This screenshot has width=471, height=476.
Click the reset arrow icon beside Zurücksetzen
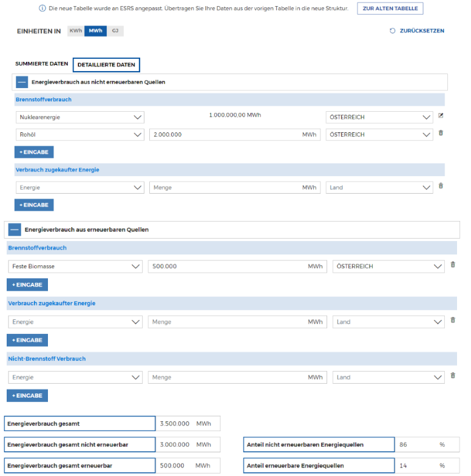(392, 30)
